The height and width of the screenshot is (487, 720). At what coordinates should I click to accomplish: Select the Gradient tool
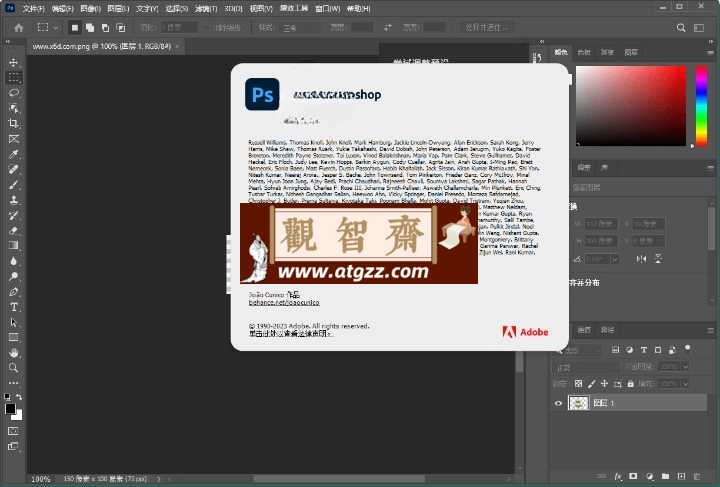coord(13,246)
